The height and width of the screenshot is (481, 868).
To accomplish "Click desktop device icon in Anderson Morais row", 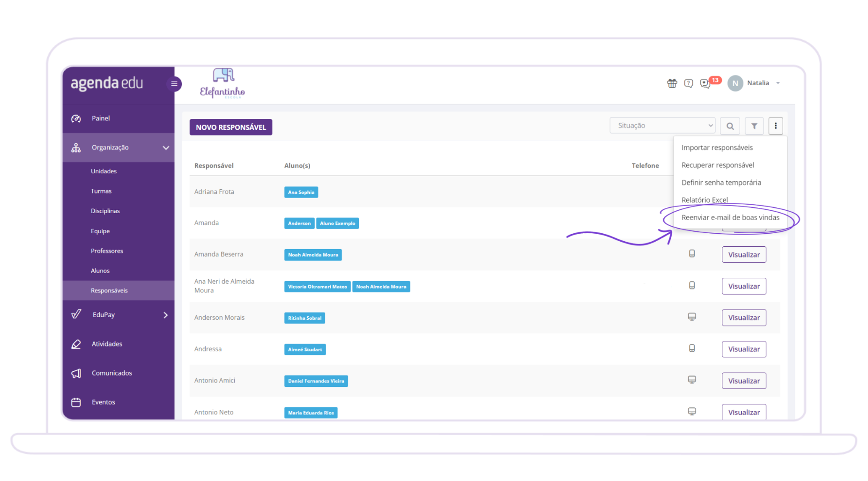I will click(692, 317).
